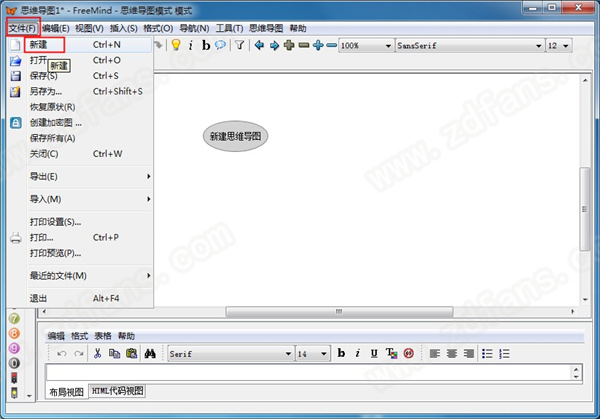This screenshot has height=419, width=600.
Task: Open the 帮助 menu in top menu bar
Action: (297, 28)
